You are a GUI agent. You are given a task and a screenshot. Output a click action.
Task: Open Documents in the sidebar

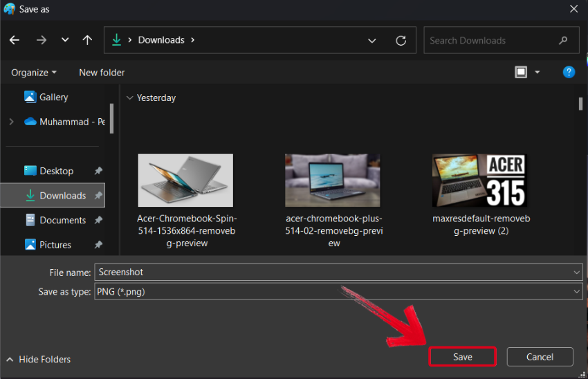tap(55, 220)
